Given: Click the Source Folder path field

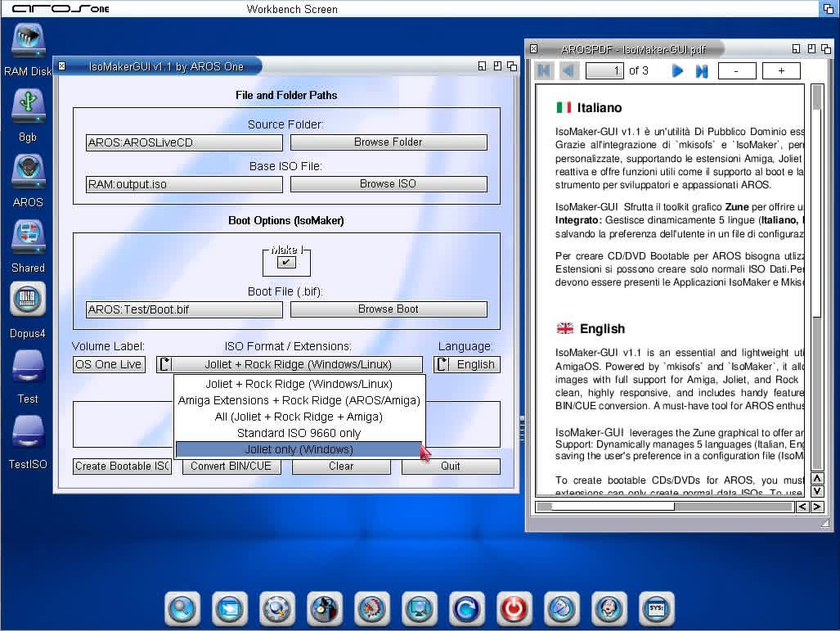Looking at the screenshot, I should (184, 142).
